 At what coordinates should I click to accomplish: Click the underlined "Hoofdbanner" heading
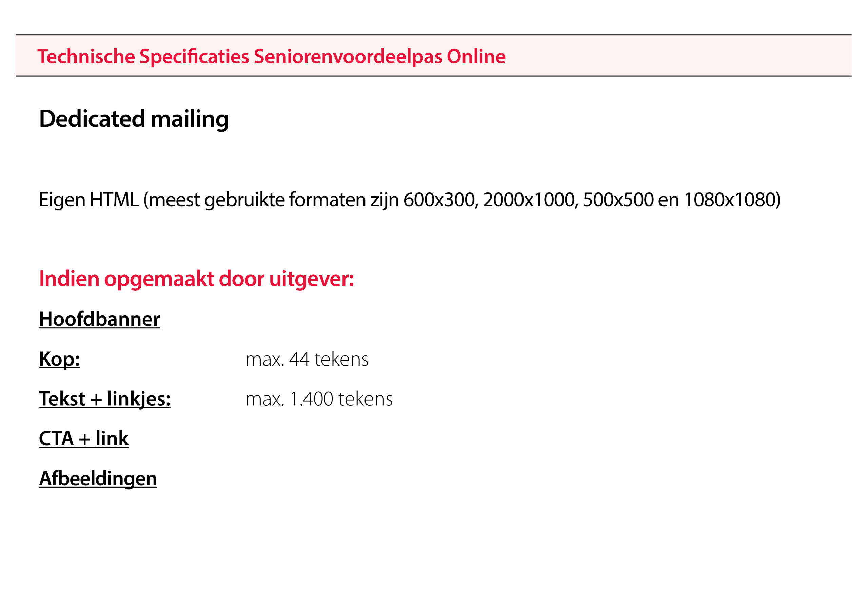click(99, 320)
